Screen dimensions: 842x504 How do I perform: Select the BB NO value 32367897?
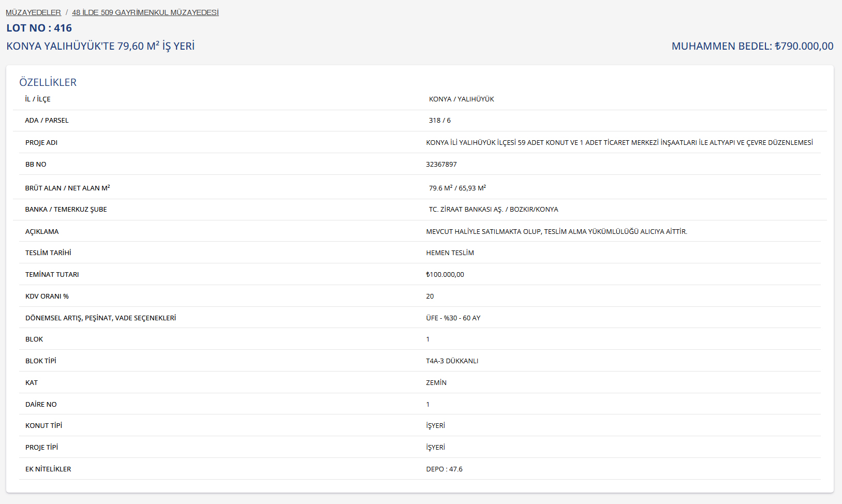(441, 165)
